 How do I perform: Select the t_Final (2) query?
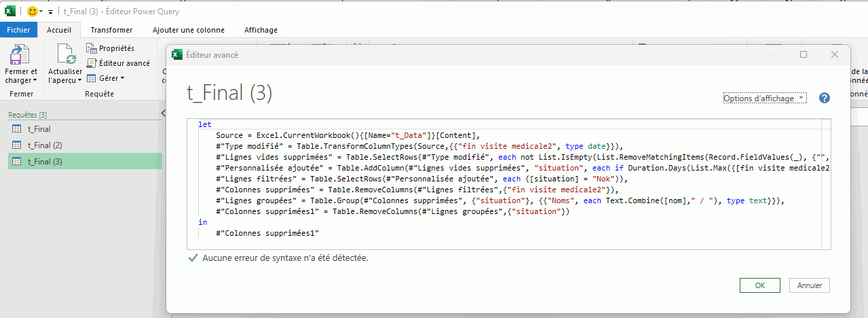click(44, 145)
